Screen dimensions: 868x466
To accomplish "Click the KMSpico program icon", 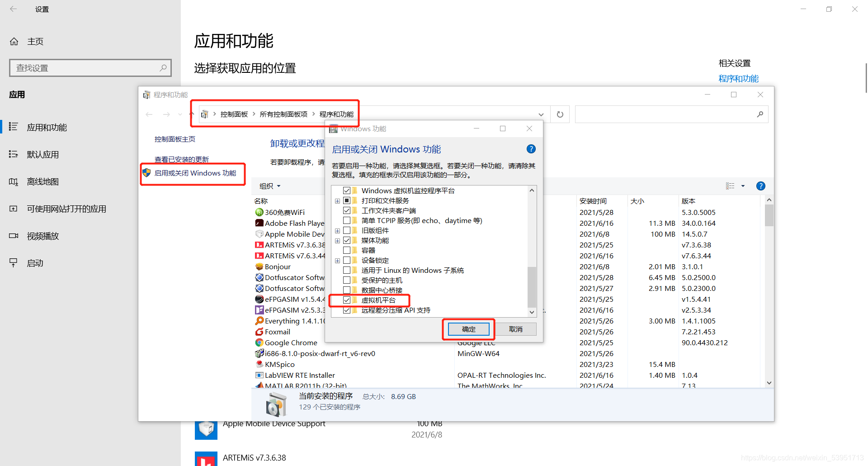I will [x=259, y=364].
